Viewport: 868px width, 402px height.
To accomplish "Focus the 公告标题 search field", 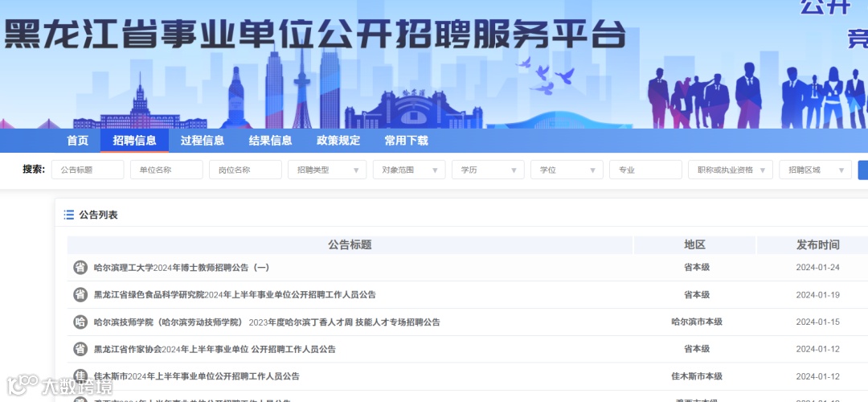I will (88, 170).
